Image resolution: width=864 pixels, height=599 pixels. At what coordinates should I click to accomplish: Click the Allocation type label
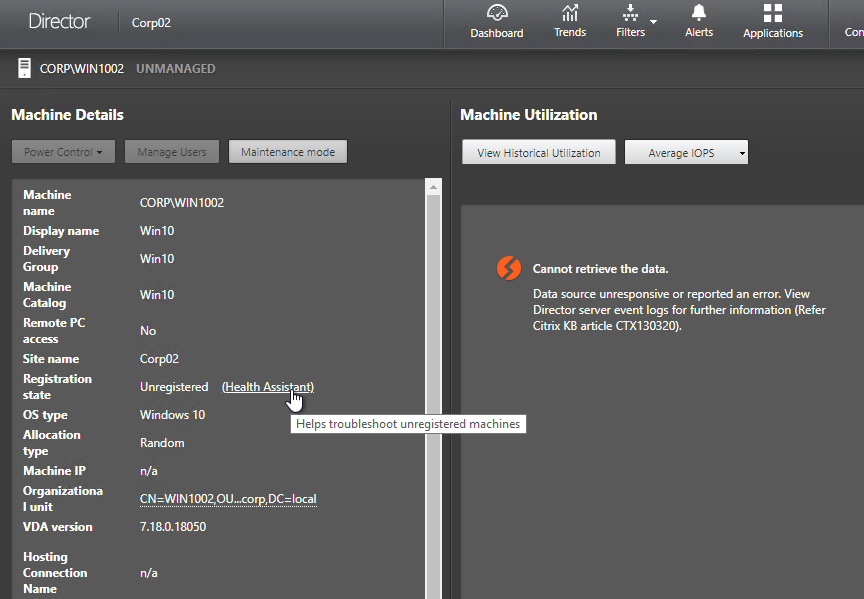52,442
